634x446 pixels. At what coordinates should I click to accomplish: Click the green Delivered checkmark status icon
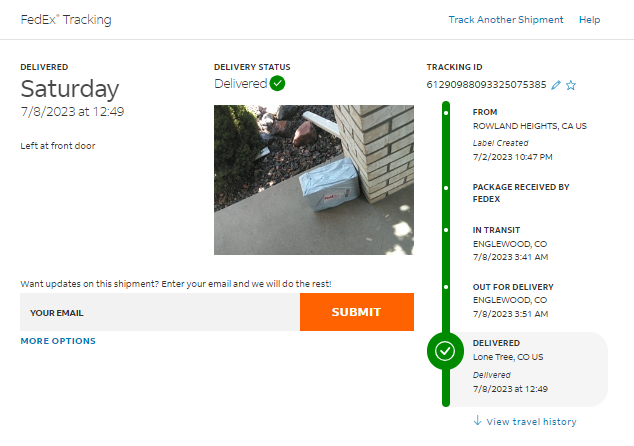[x=278, y=84]
